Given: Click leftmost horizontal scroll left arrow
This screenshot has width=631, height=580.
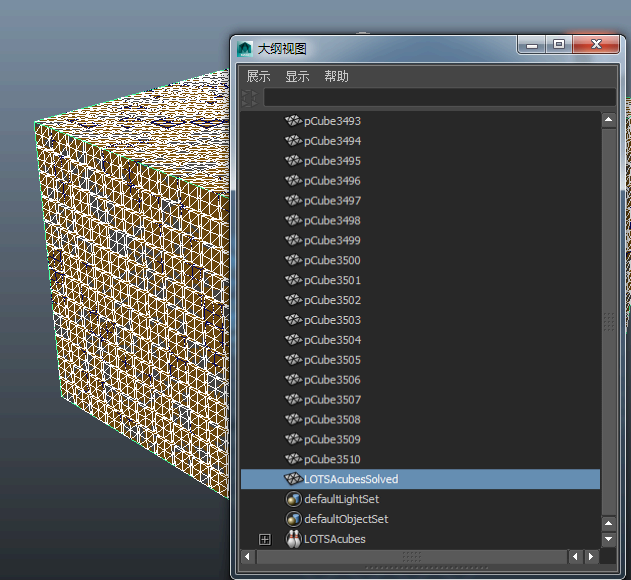Looking at the screenshot, I should point(247,557).
